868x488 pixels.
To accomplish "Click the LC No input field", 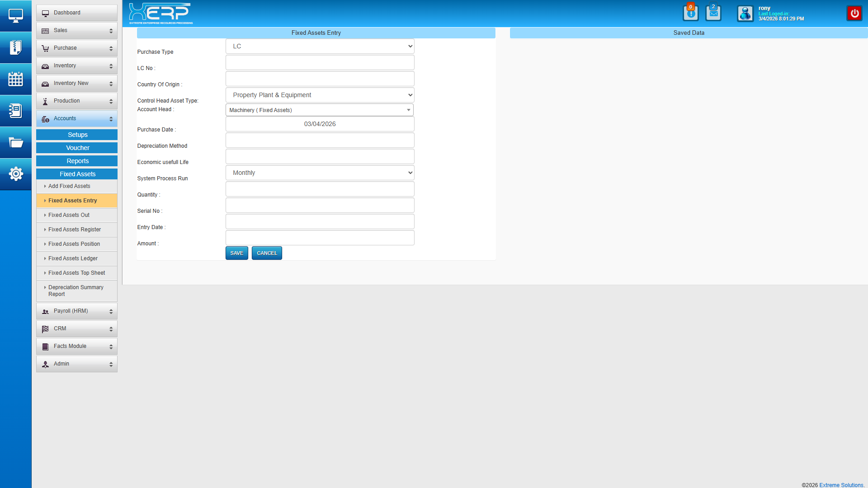I will point(320,62).
